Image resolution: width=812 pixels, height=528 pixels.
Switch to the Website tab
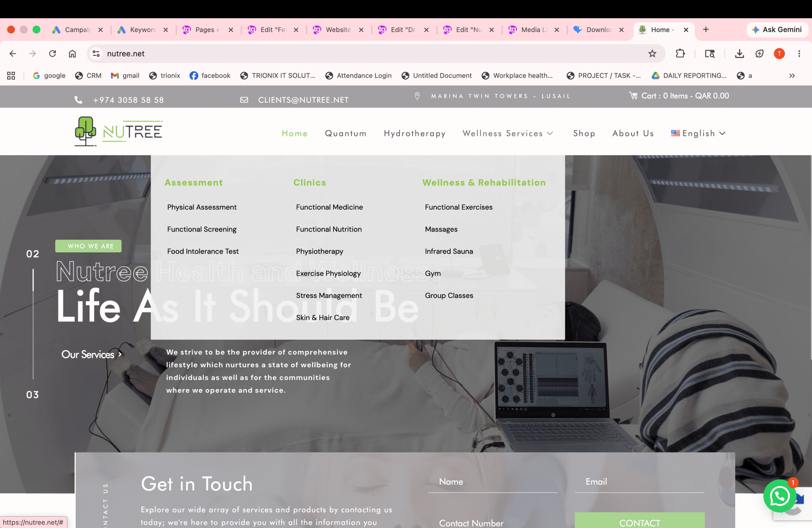(x=338, y=30)
